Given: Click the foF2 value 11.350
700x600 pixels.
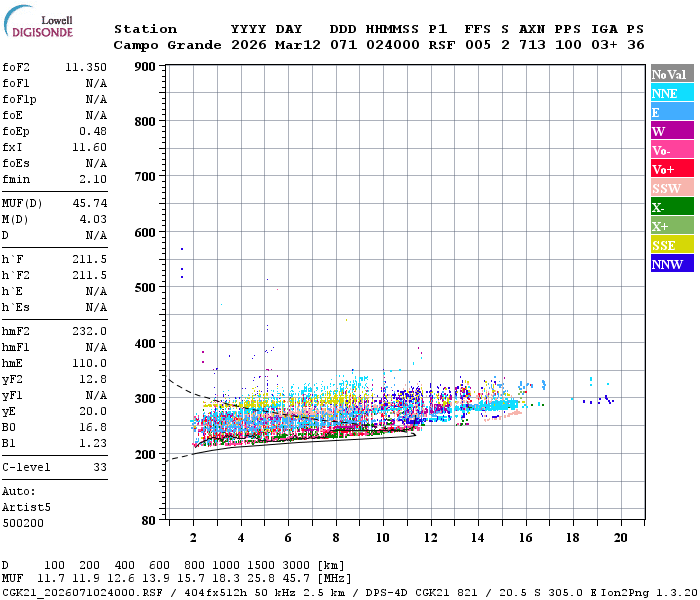Looking at the screenshot, I should [86, 67].
